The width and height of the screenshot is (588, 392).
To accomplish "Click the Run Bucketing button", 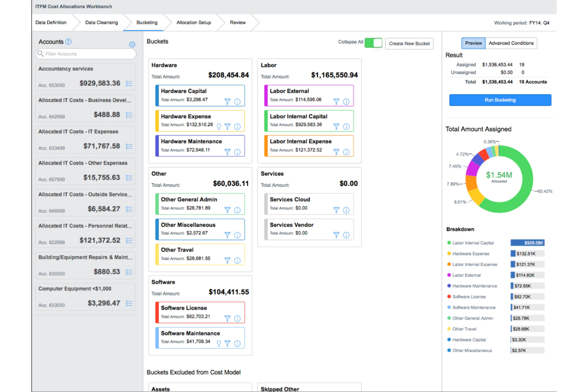I will point(500,100).
